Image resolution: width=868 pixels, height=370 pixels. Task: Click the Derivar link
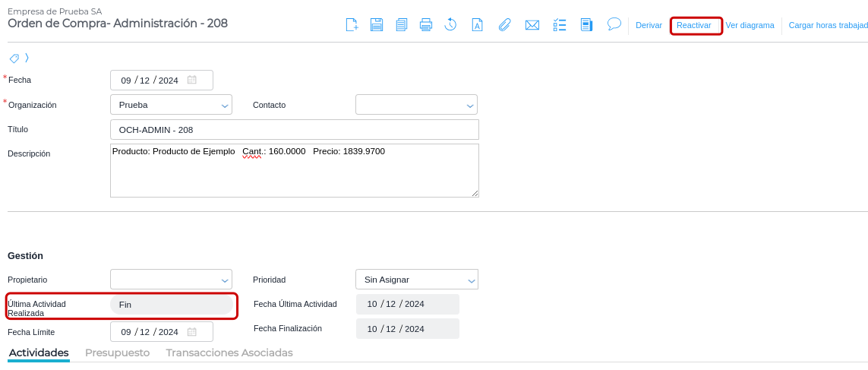(649, 25)
